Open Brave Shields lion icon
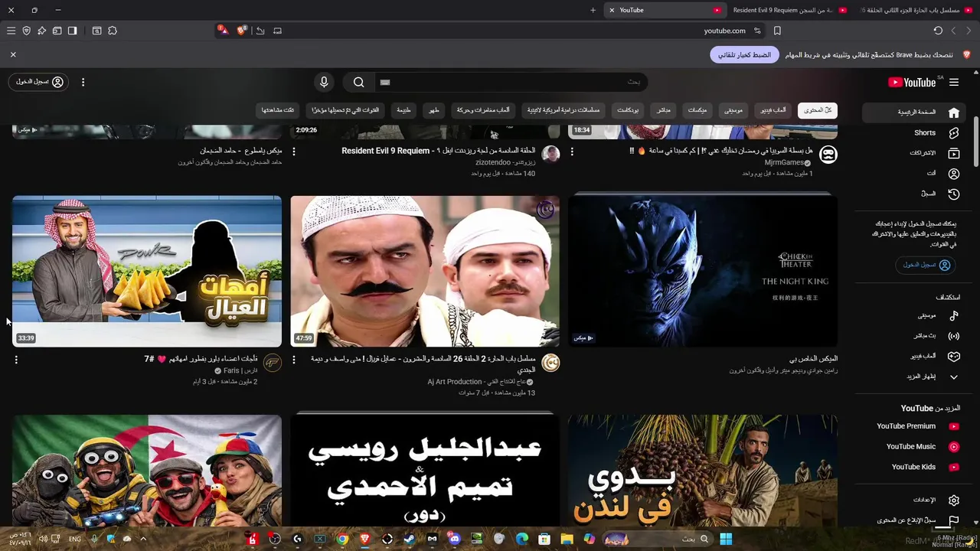The width and height of the screenshot is (980, 551). click(242, 31)
